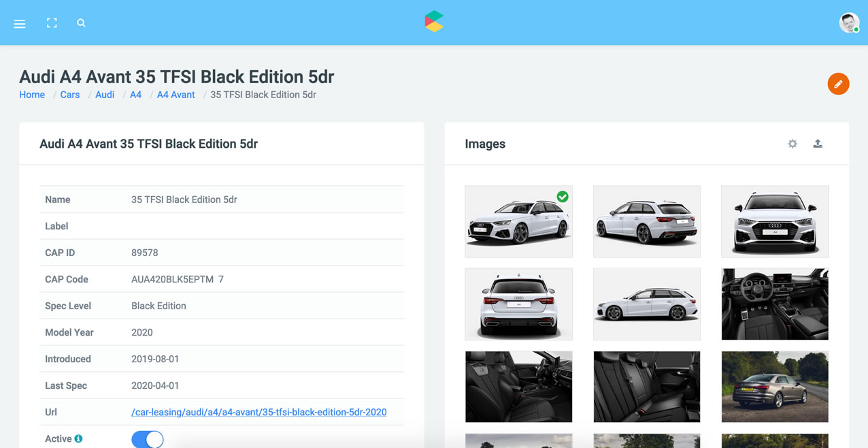Click the upload images icon
The height and width of the screenshot is (448, 868).
[818, 144]
